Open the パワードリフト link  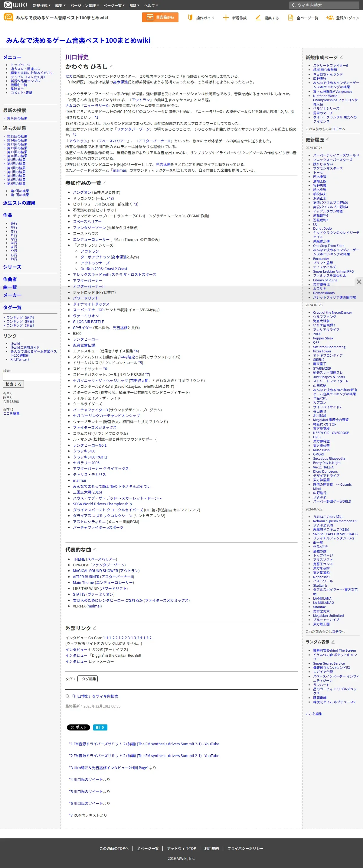[x=86, y=298]
